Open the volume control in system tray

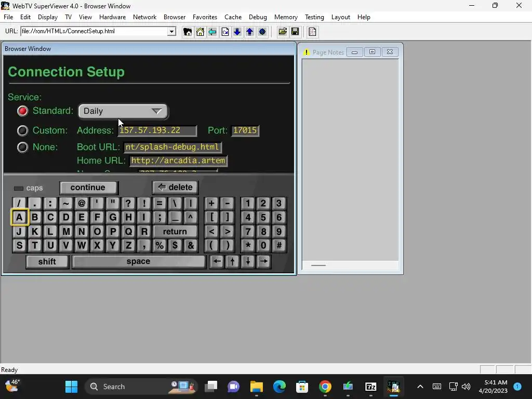coord(466,387)
